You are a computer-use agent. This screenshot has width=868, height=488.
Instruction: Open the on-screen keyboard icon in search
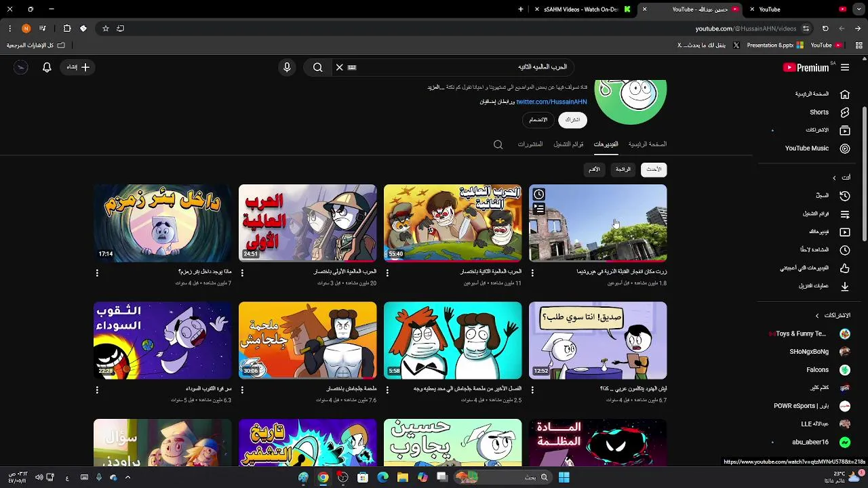(x=352, y=67)
